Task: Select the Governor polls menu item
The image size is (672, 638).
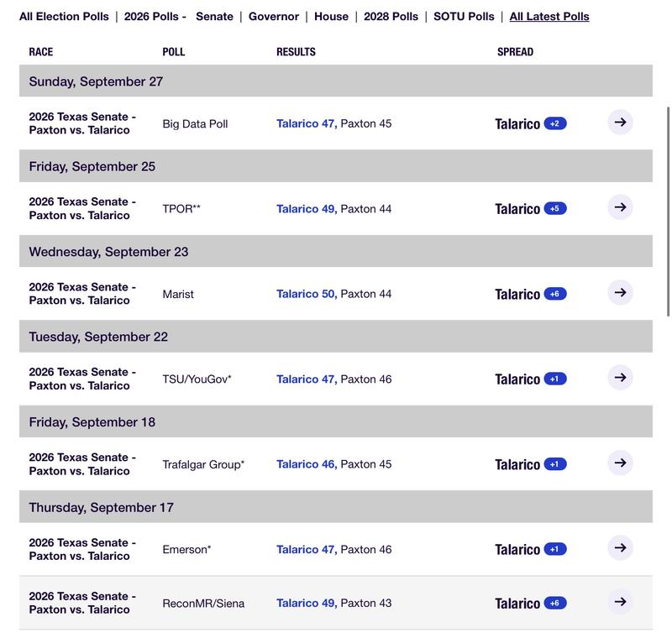Action: (x=274, y=16)
